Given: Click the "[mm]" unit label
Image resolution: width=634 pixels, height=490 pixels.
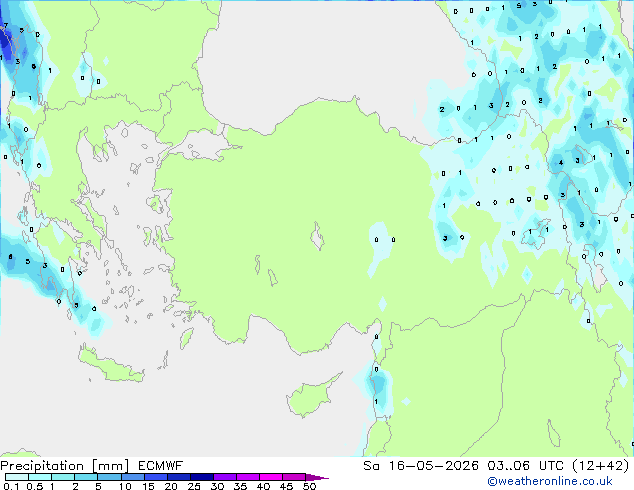Looking at the screenshot, I should [x=110, y=466].
